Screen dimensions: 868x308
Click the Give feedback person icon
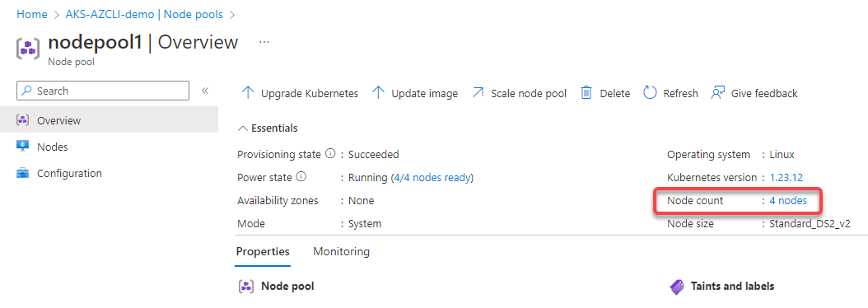[718, 93]
